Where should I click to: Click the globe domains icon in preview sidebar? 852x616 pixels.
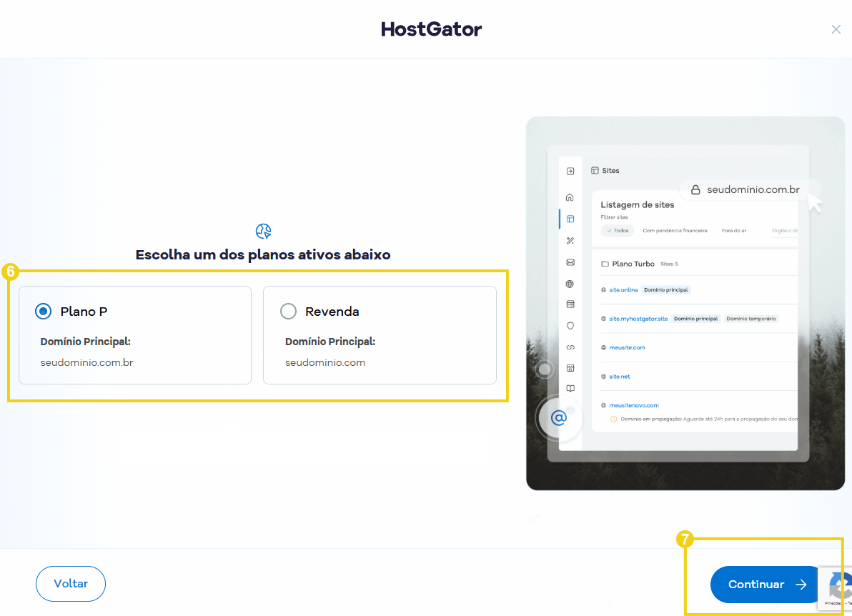[570, 284]
